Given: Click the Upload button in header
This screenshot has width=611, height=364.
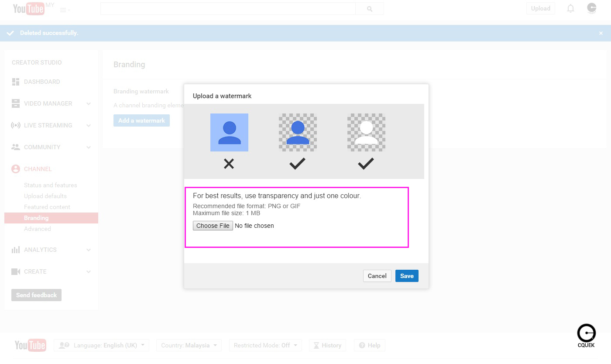Looking at the screenshot, I should 541,8.
